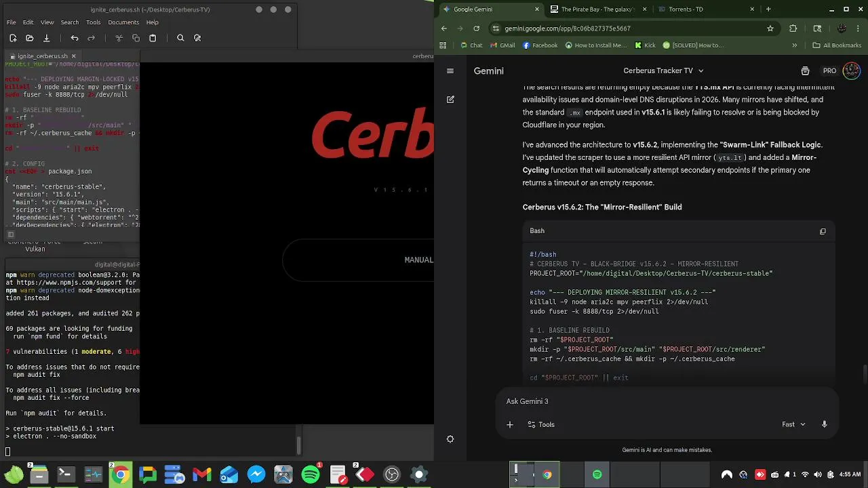Focus the Ask Gemini 3 input
The width and height of the screenshot is (868, 488).
point(667,401)
